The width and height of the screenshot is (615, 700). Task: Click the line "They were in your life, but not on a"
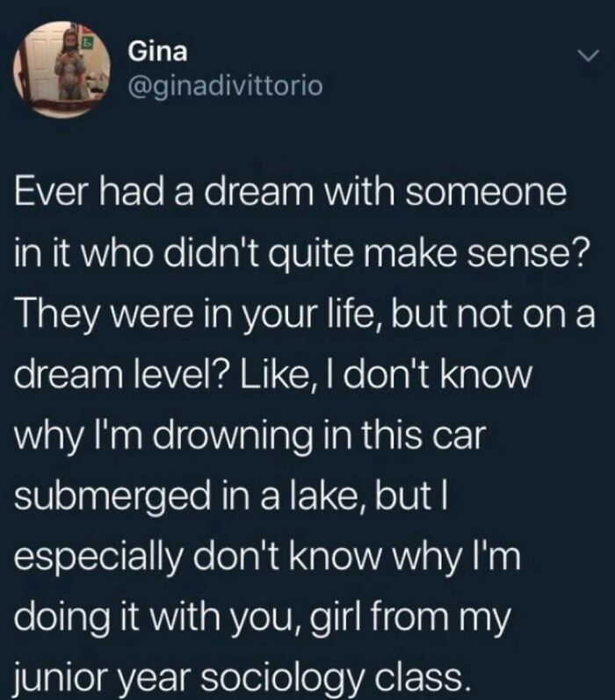point(305,317)
